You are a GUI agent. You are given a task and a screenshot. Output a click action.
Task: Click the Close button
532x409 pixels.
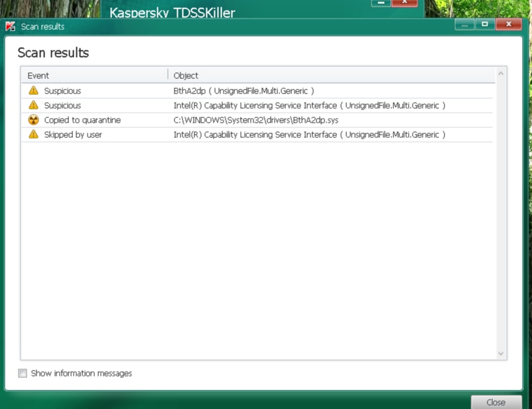(x=496, y=402)
